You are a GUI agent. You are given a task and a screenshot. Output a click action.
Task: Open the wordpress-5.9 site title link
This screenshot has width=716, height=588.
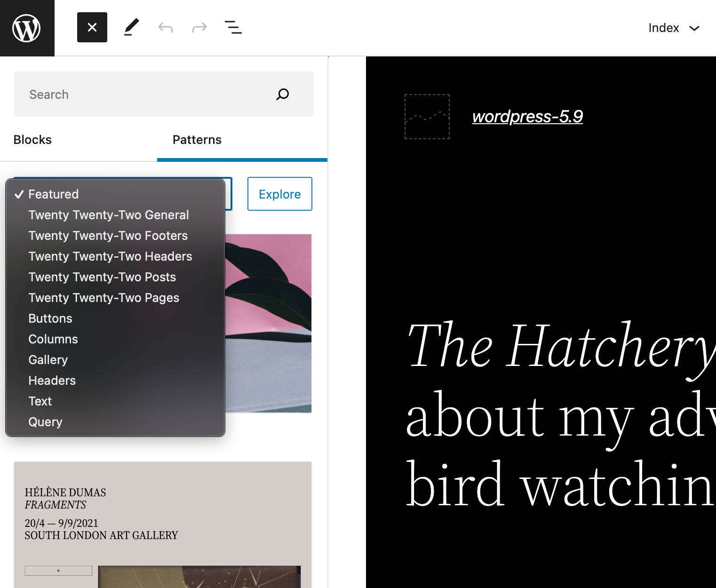[x=527, y=117]
